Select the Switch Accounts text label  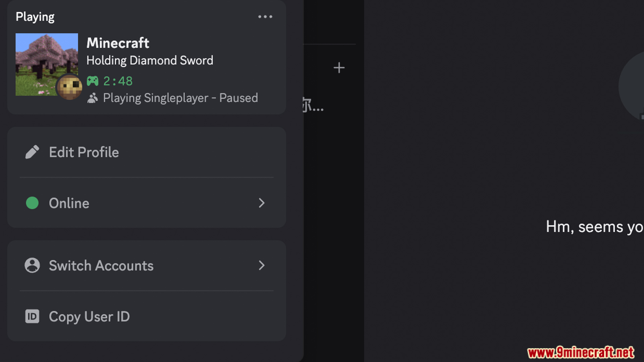[101, 265]
